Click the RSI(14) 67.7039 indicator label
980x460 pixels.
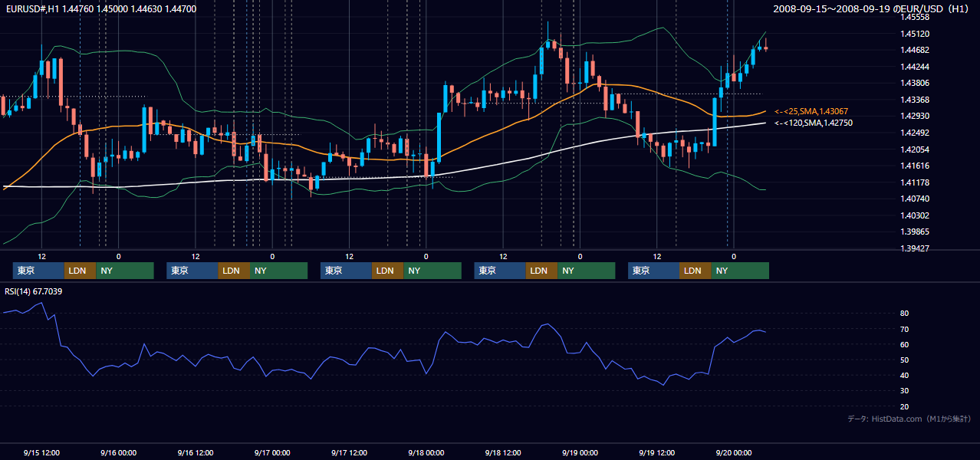(34, 291)
